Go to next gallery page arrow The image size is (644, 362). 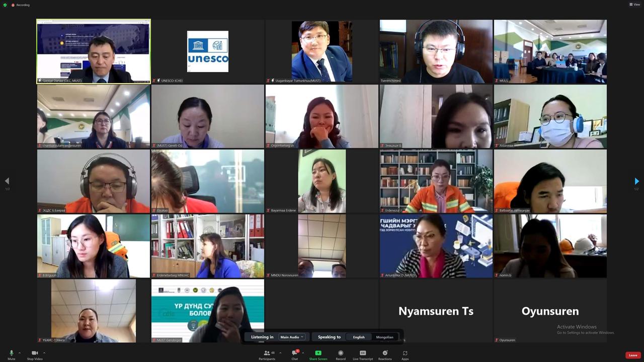tap(636, 181)
